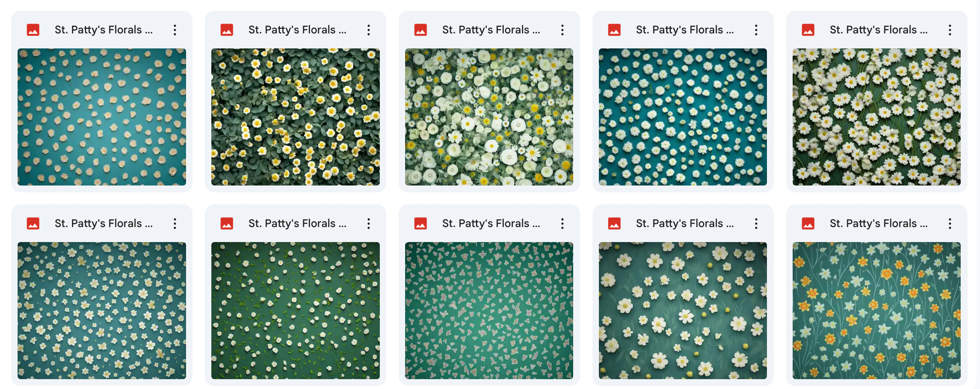Open more actions for dense white-blossoms file
The height and width of the screenshot is (389, 980).
562,30
